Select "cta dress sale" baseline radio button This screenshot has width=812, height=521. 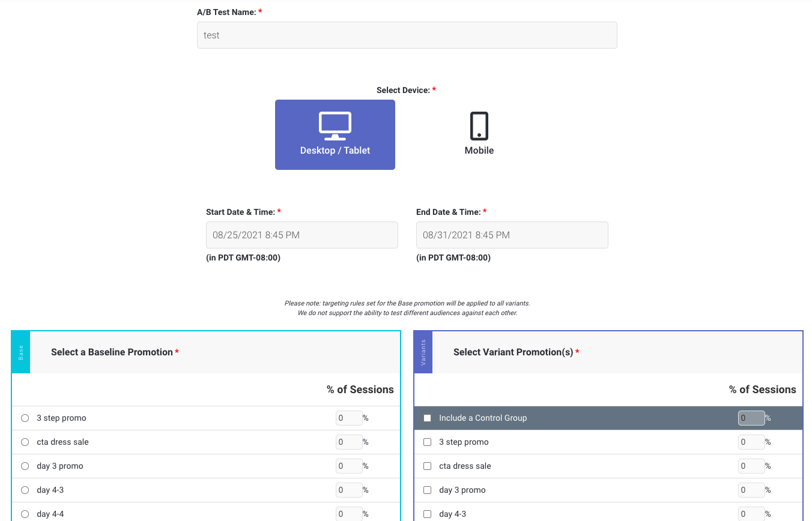coord(25,442)
